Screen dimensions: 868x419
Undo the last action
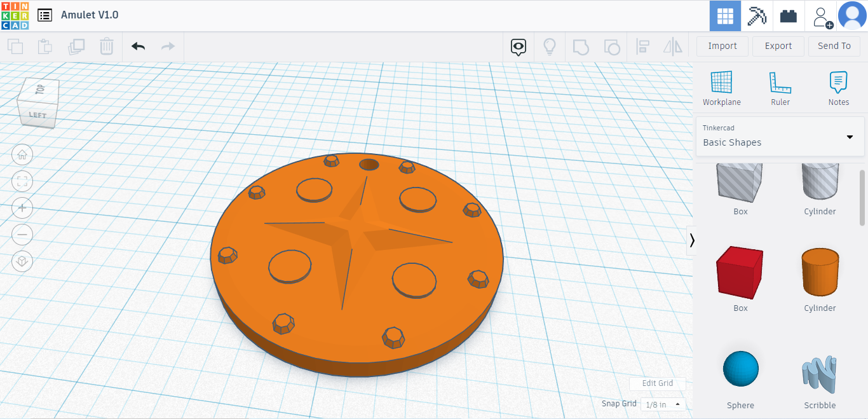tap(138, 46)
